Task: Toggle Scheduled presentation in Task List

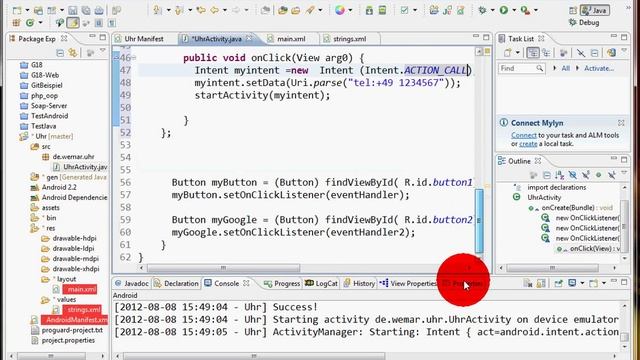Action: [x=546, y=53]
